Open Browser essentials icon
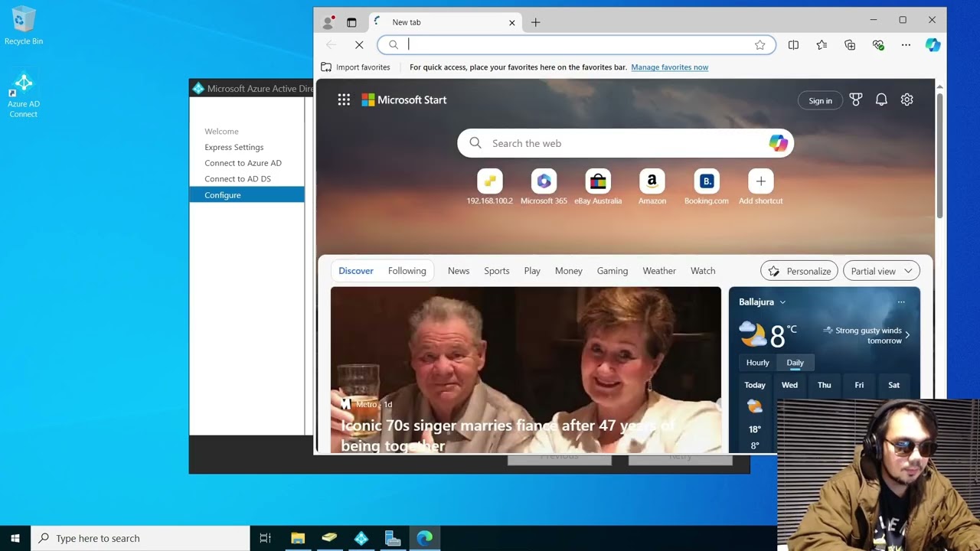The width and height of the screenshot is (980, 551). click(878, 44)
